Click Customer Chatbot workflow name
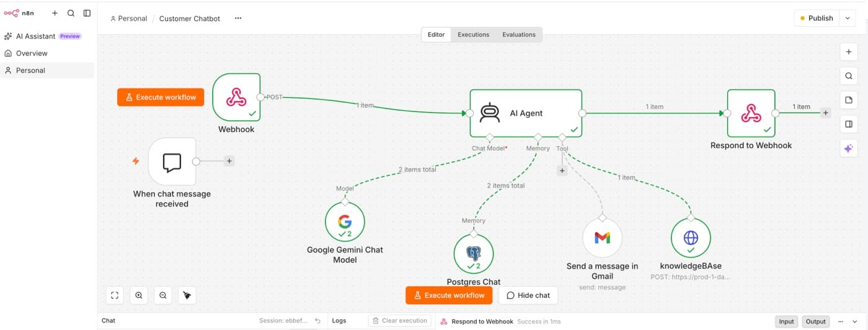868x330 pixels. pyautogui.click(x=190, y=19)
